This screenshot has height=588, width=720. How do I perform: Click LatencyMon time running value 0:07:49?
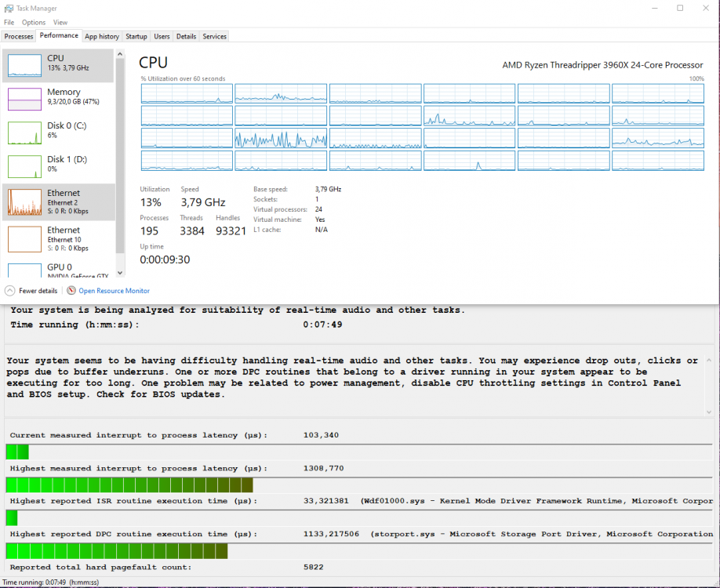tap(322, 325)
